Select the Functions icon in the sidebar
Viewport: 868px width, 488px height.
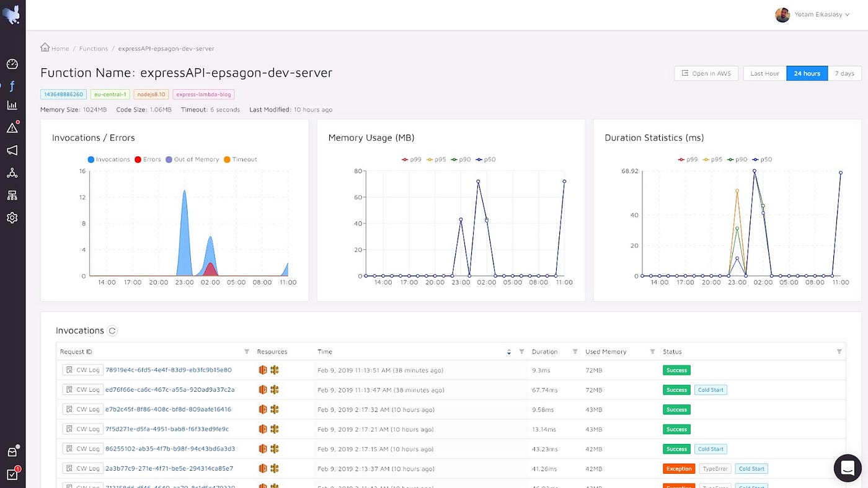pyautogui.click(x=12, y=86)
